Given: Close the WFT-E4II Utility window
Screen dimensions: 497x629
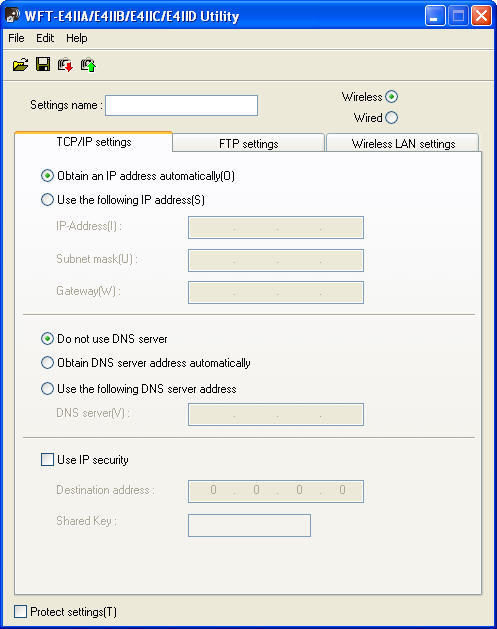Looking at the screenshot, I should coord(481,16).
